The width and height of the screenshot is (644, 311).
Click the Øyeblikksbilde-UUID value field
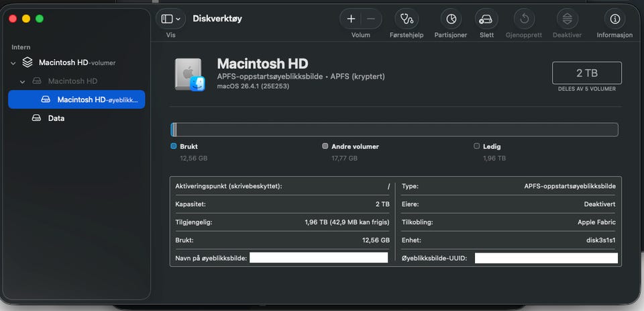coord(546,258)
